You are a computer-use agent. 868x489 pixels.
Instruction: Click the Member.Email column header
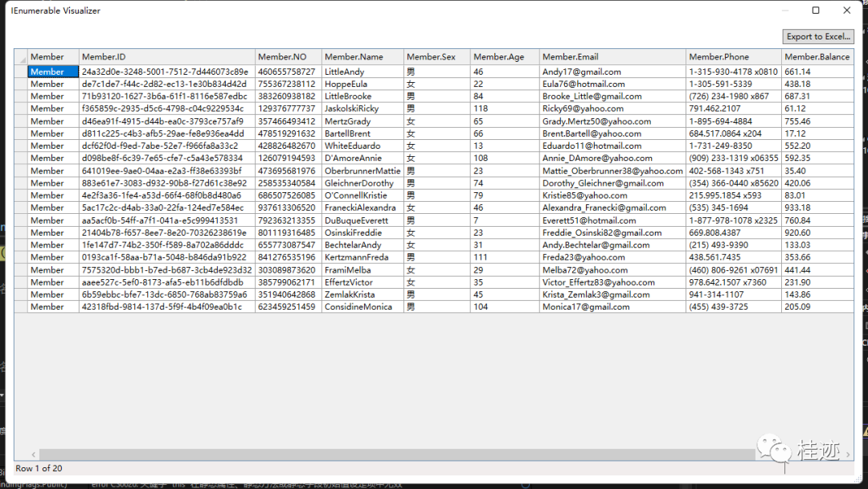click(612, 56)
